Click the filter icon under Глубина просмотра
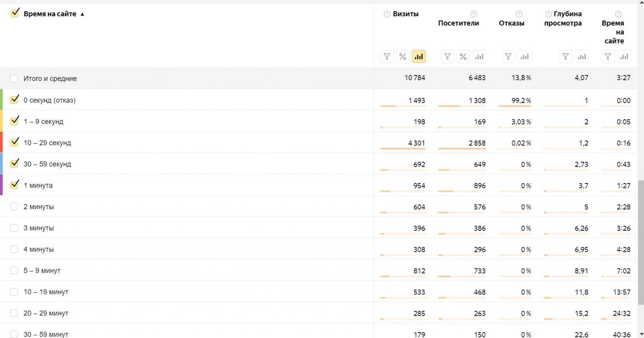Image resolution: width=644 pixels, height=338 pixels. pyautogui.click(x=566, y=57)
